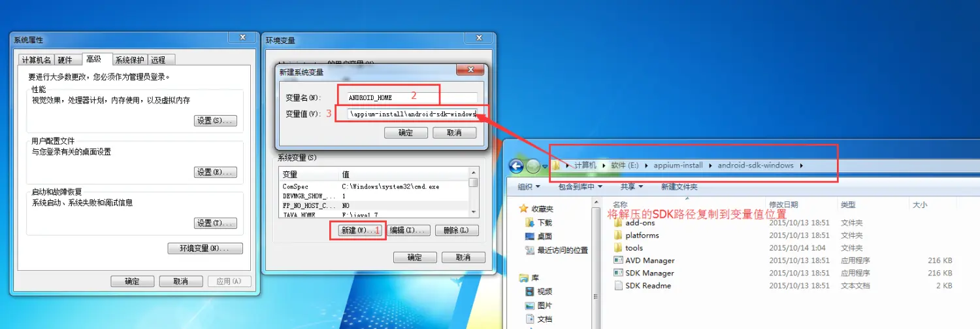Viewport: 980px width, 329px height.
Task: Click the Explorer forward navigation arrow
Action: click(533, 166)
